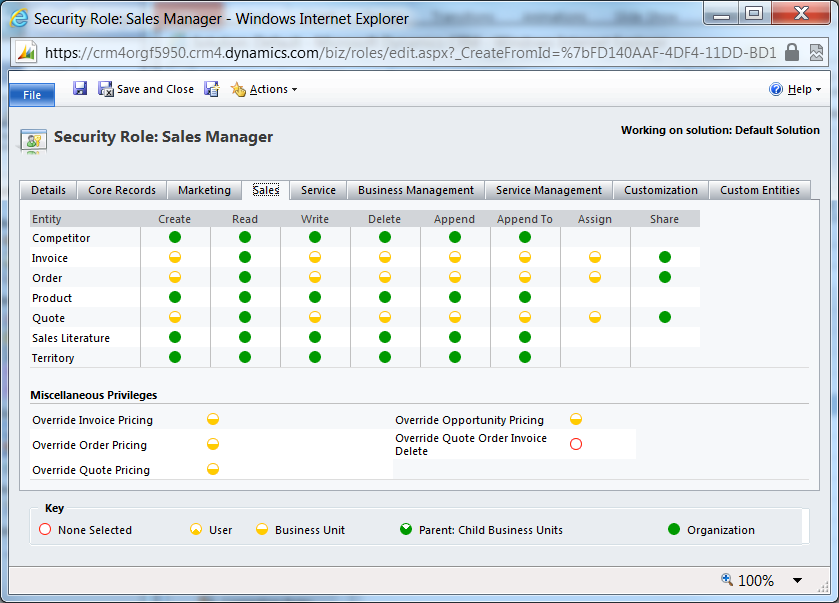Toggle Competitor Read privilege circle
839x603 pixels.
point(245,237)
